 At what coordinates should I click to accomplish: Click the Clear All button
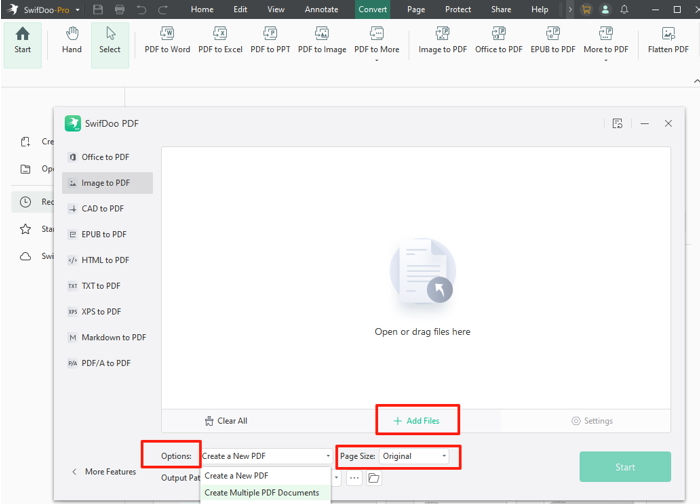click(226, 421)
